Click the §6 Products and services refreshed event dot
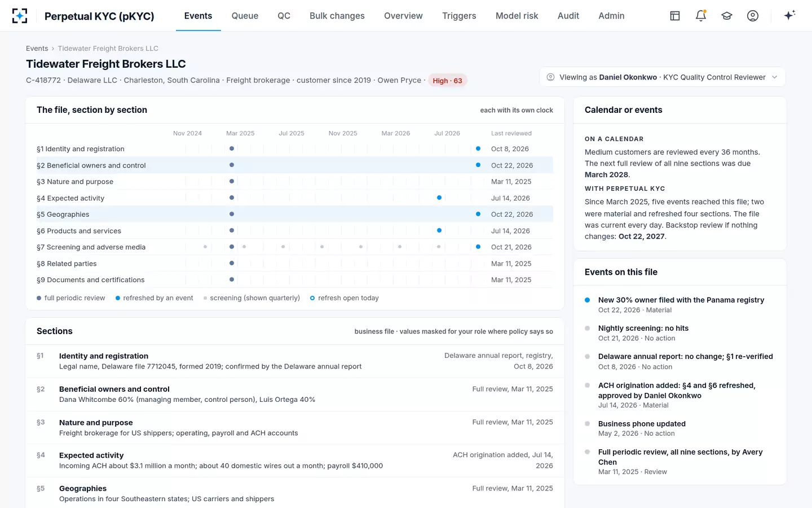812x508 pixels. pos(439,230)
